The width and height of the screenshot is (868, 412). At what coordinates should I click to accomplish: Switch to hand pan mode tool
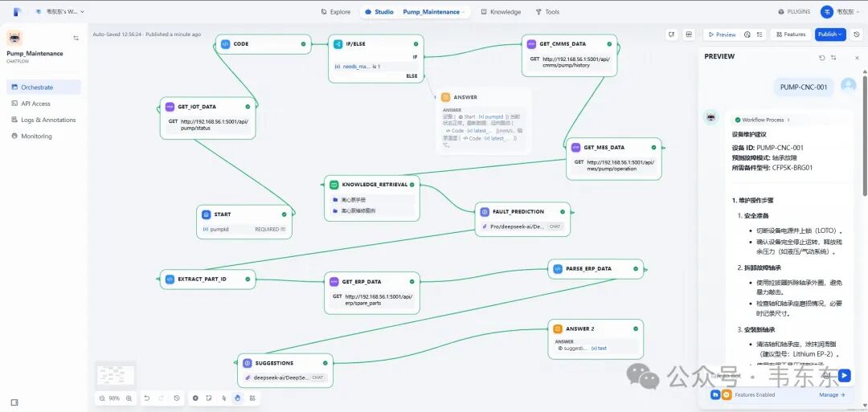237,398
